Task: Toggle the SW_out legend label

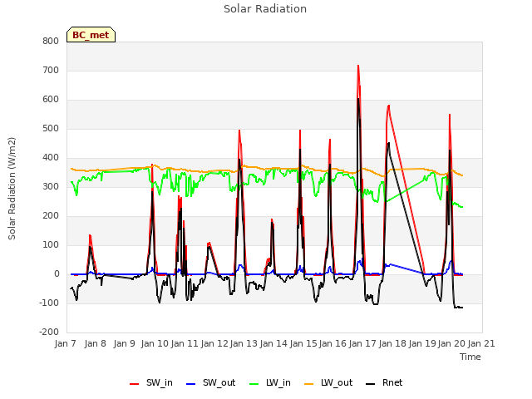Action: coord(219,382)
